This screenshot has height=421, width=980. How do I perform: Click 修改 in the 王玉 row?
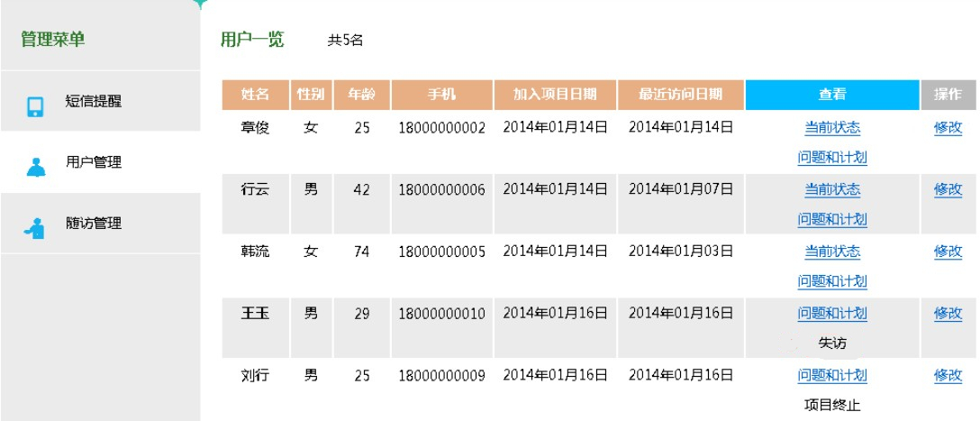(x=948, y=314)
